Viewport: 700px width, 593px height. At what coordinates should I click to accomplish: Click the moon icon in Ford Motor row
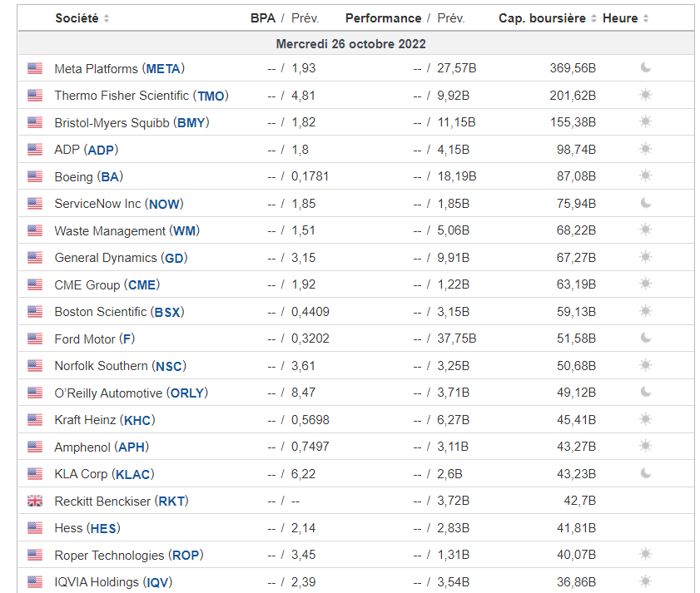tap(645, 338)
